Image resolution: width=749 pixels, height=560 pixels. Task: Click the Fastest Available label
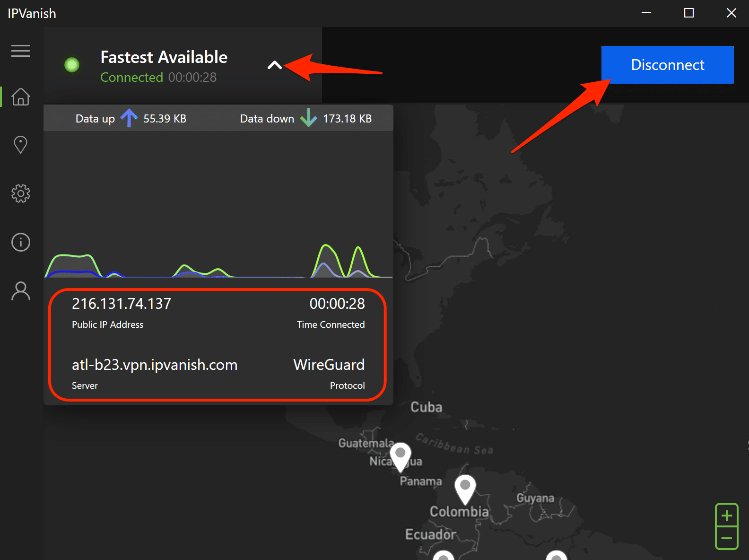click(164, 57)
